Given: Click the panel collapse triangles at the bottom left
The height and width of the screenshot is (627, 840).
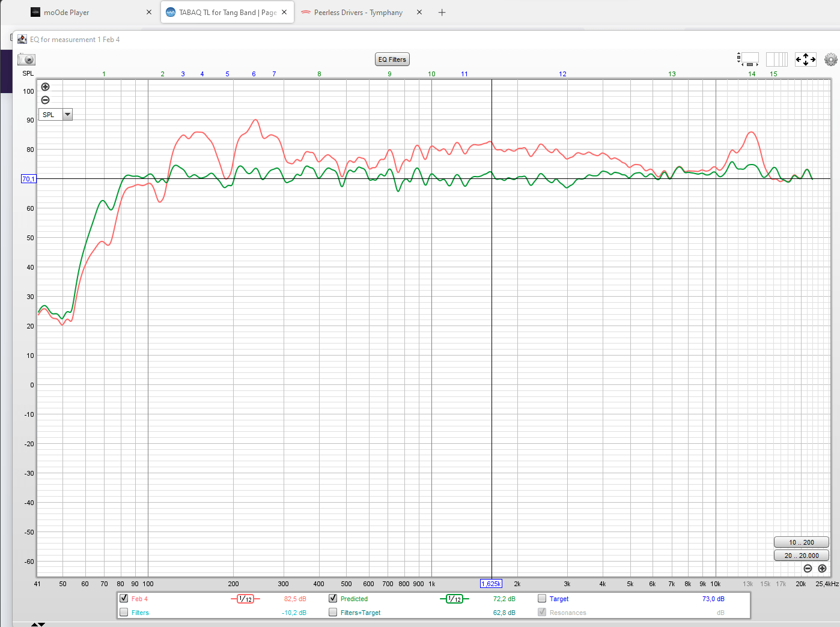Looking at the screenshot, I should point(38,625).
